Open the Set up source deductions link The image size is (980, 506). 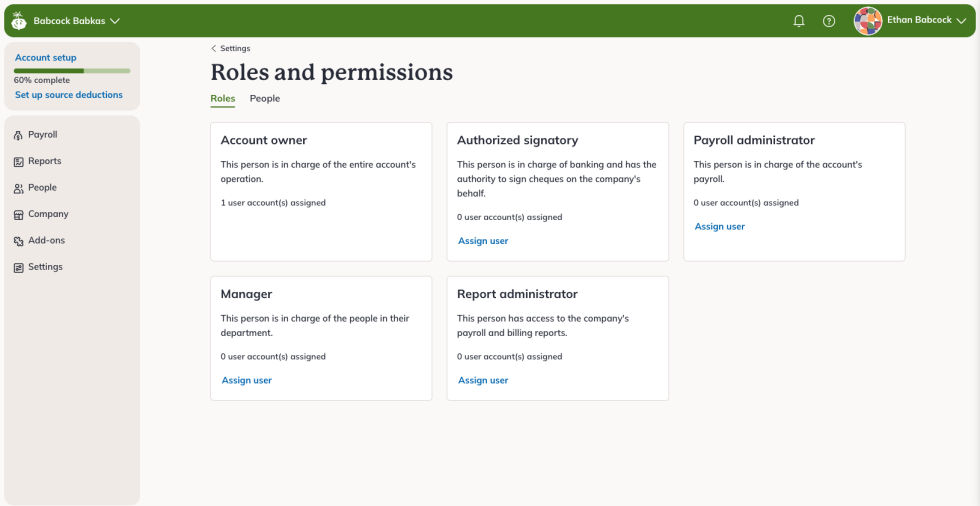[x=69, y=95]
